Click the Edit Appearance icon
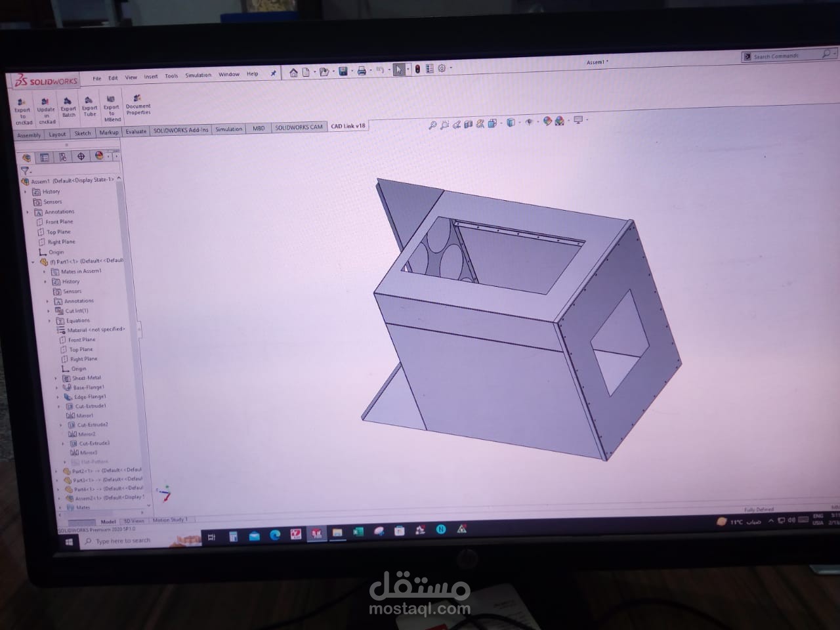Image resolution: width=840 pixels, height=630 pixels. click(x=547, y=121)
